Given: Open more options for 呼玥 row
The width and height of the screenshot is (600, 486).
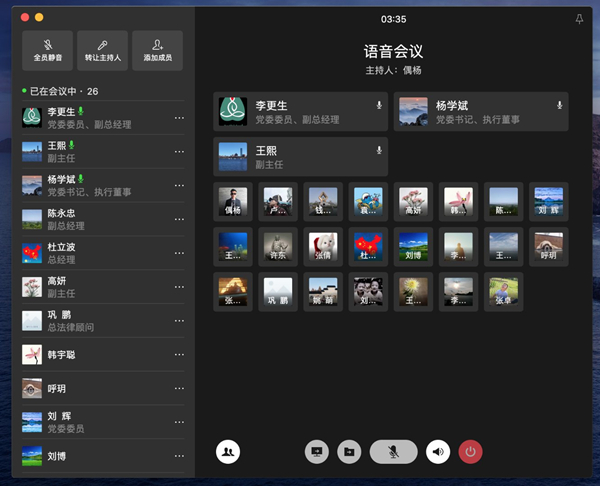Looking at the screenshot, I should (179, 388).
